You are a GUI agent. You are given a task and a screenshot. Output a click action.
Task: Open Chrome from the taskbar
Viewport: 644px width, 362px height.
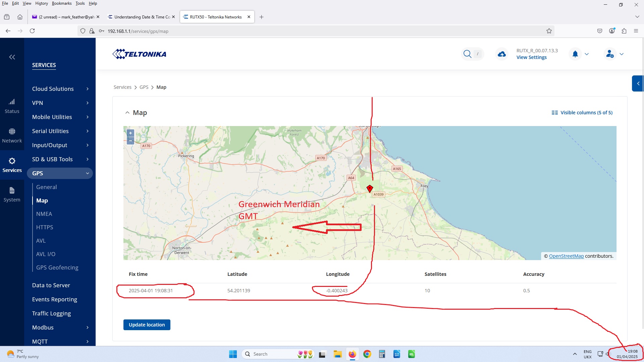[367, 354]
